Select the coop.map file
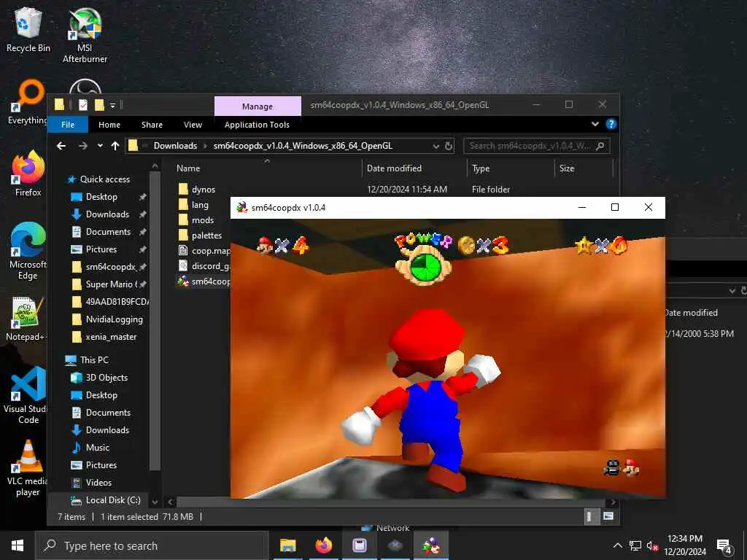747x560 pixels. (204, 251)
